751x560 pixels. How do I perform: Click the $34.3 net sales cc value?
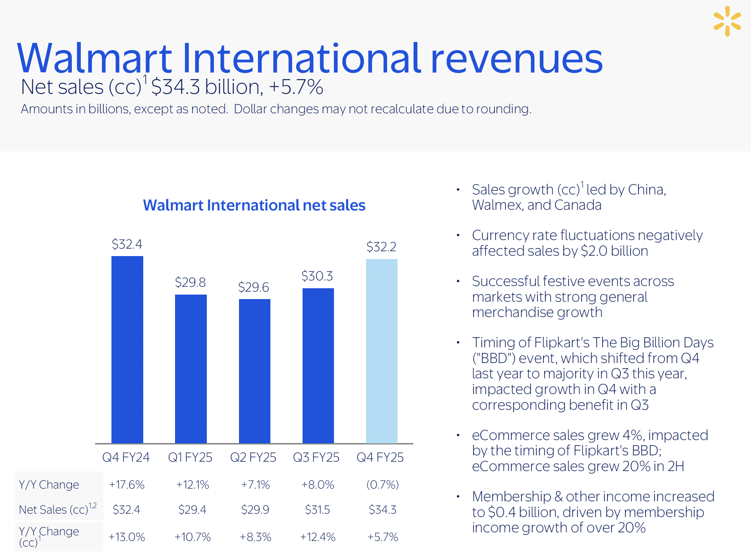(x=382, y=510)
